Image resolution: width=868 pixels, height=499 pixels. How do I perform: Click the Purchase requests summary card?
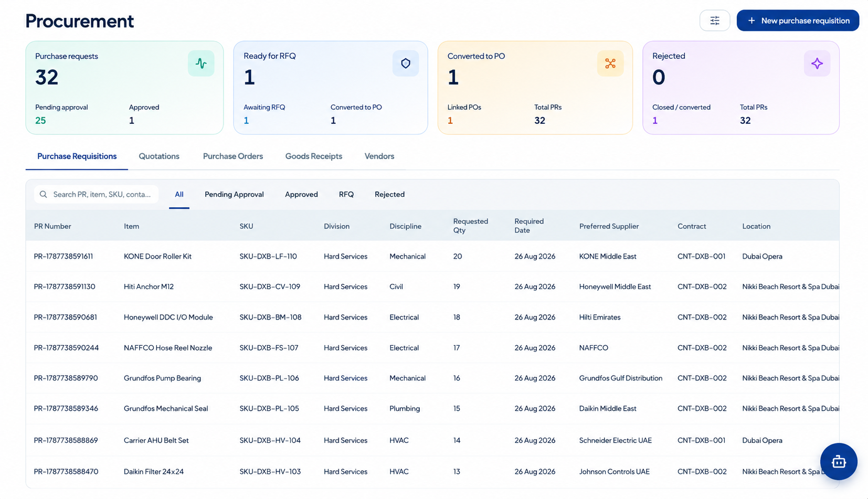pos(124,88)
